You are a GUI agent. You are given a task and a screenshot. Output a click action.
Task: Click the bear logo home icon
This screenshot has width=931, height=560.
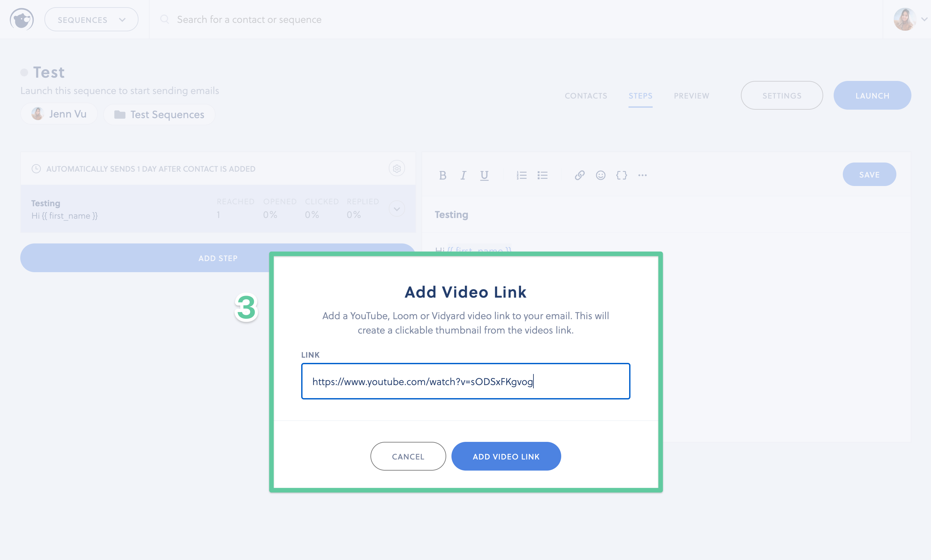(x=22, y=19)
